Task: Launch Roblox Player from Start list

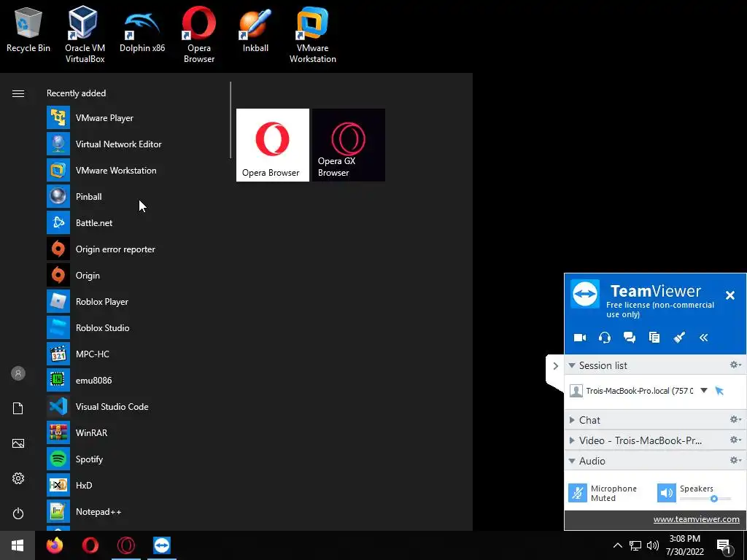Action: click(x=136, y=301)
